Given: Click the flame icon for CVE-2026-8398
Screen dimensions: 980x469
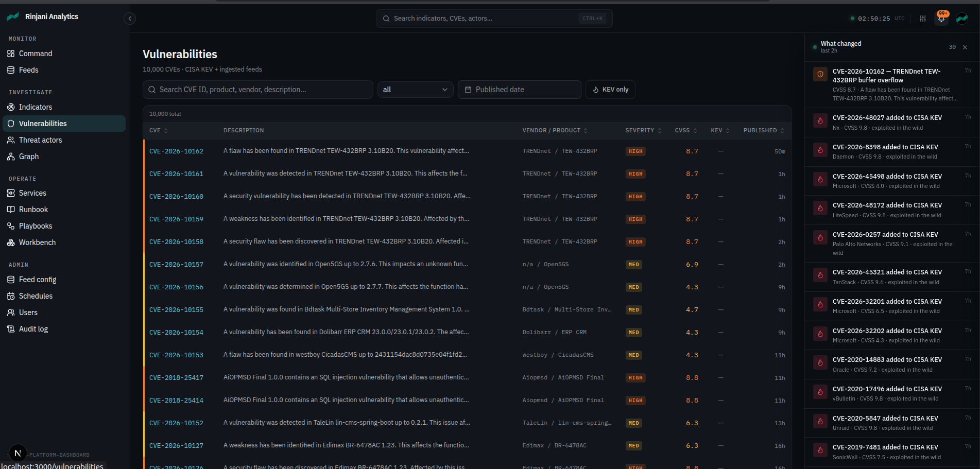Looking at the screenshot, I should pyautogui.click(x=820, y=150).
